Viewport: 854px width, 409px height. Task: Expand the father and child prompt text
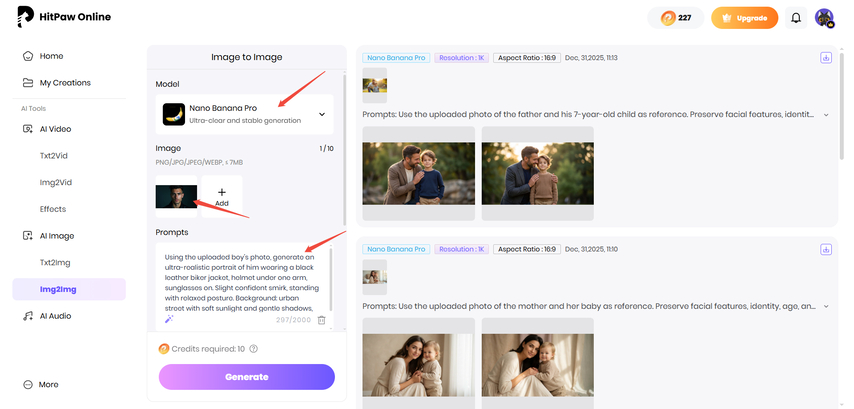point(826,114)
